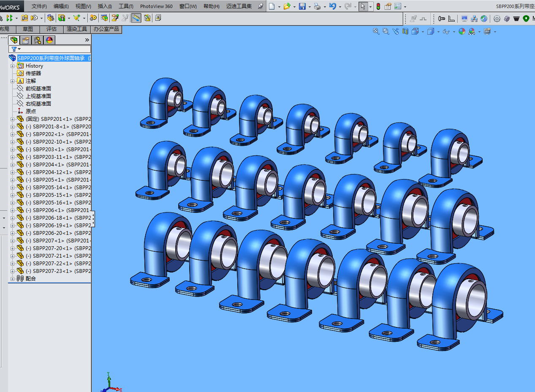Undo the last action

pos(332,6)
